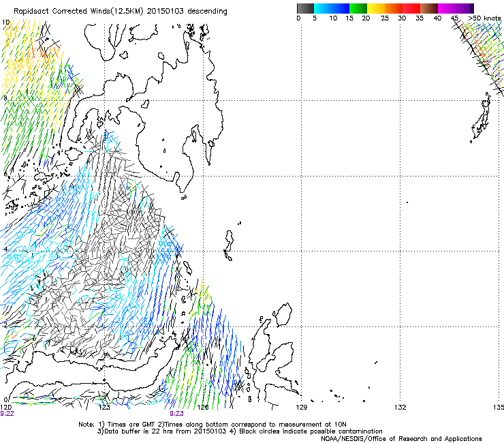Screen dimensions: 504x443
Task: Click the brown 35-40 knots legend swatch
Action: click(x=429, y=8)
